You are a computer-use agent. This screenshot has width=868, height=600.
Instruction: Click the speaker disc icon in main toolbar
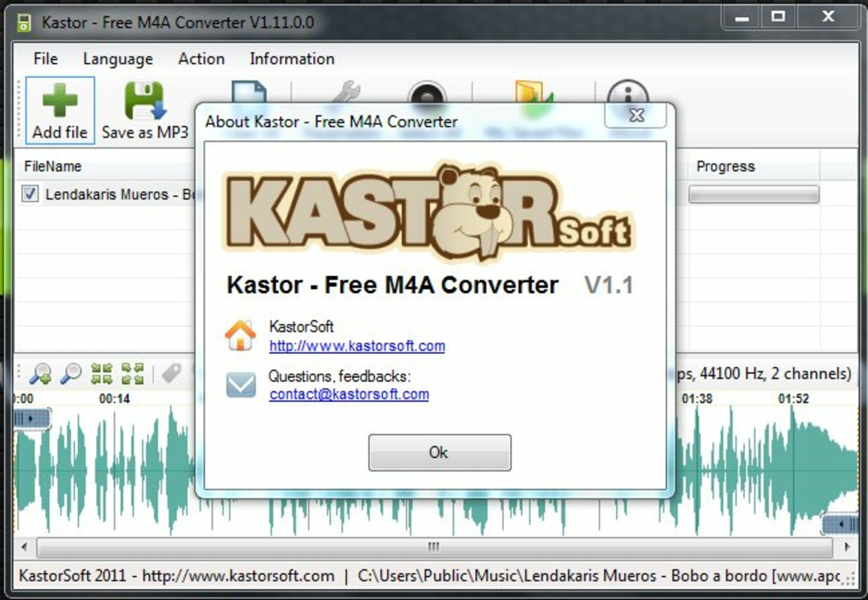click(427, 92)
